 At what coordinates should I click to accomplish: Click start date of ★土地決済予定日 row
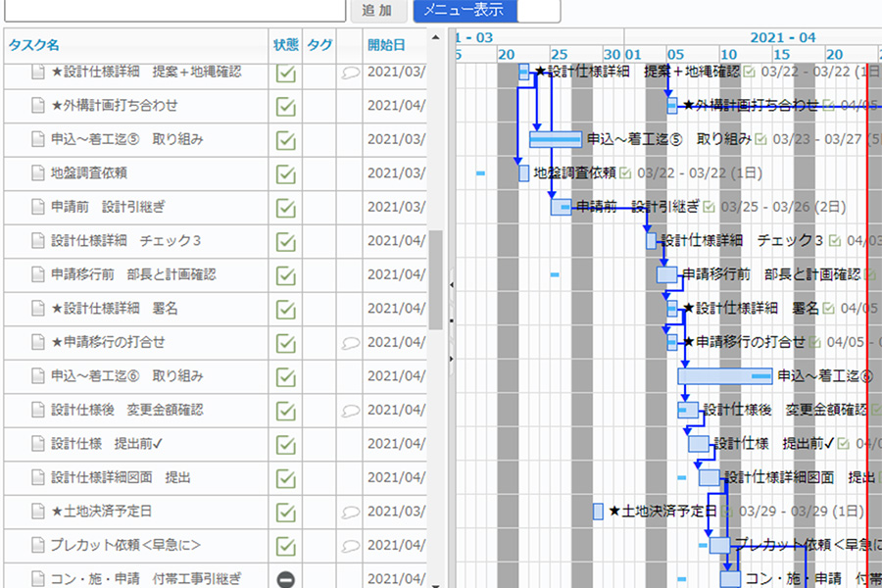coord(396,511)
